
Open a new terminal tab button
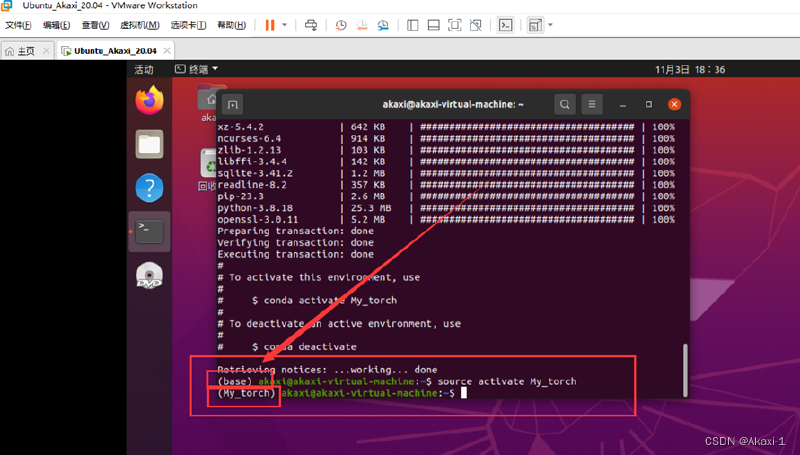[x=233, y=105]
